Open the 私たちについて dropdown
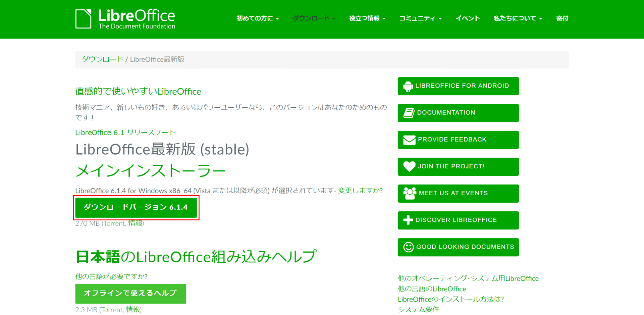Viewport: 644px width, 315px height. [x=518, y=18]
